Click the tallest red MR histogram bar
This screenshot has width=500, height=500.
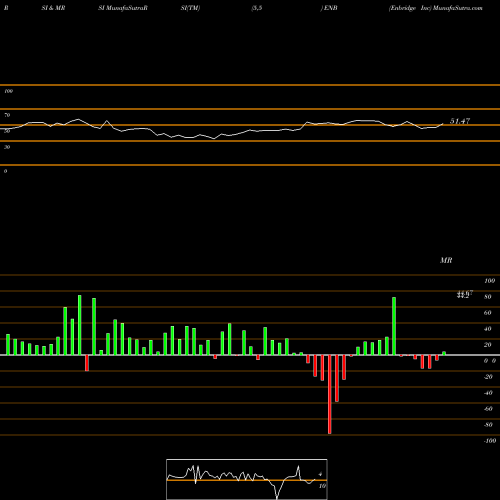pyautogui.click(x=330, y=394)
